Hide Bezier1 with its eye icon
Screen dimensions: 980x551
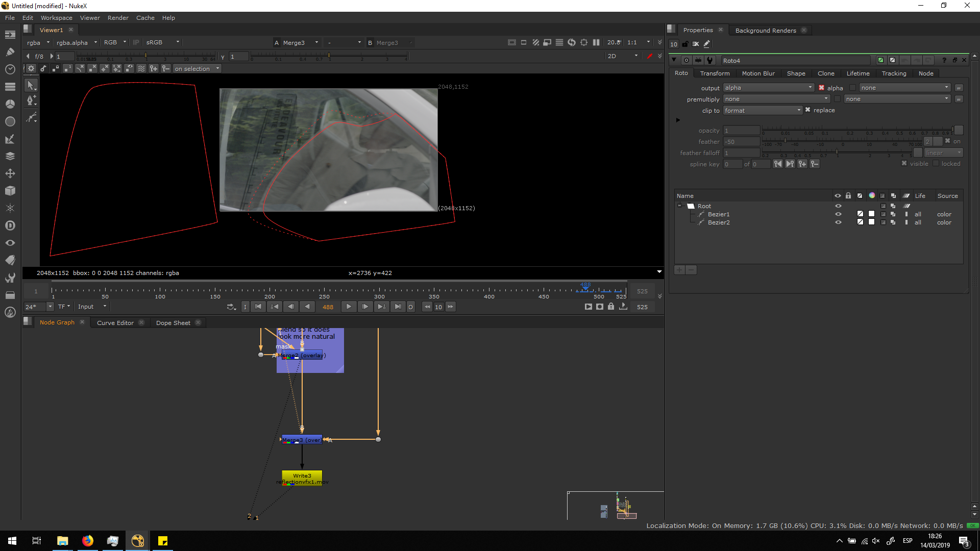[x=838, y=214]
